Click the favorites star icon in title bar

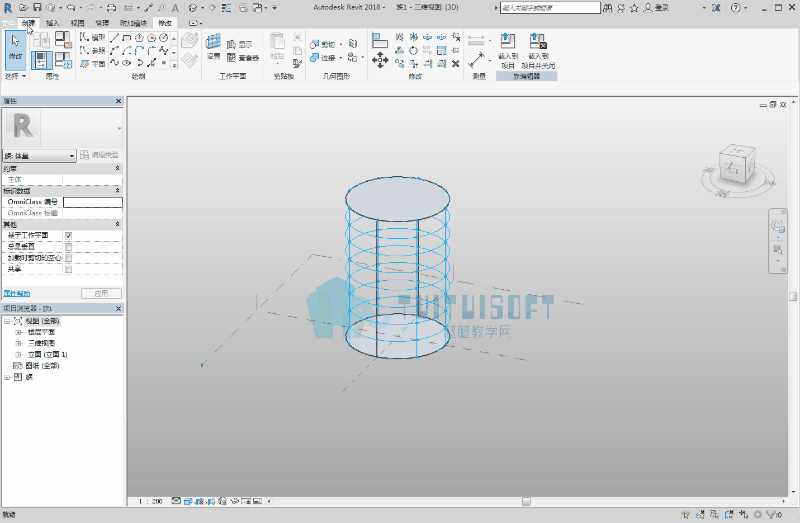click(x=634, y=8)
